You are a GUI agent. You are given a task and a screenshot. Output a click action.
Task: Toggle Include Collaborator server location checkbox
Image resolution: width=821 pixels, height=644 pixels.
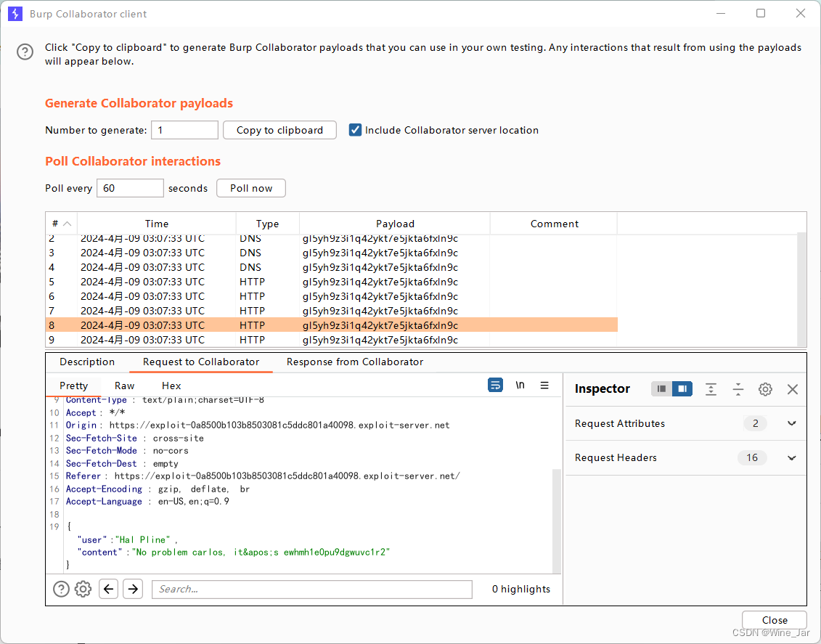[x=355, y=130]
